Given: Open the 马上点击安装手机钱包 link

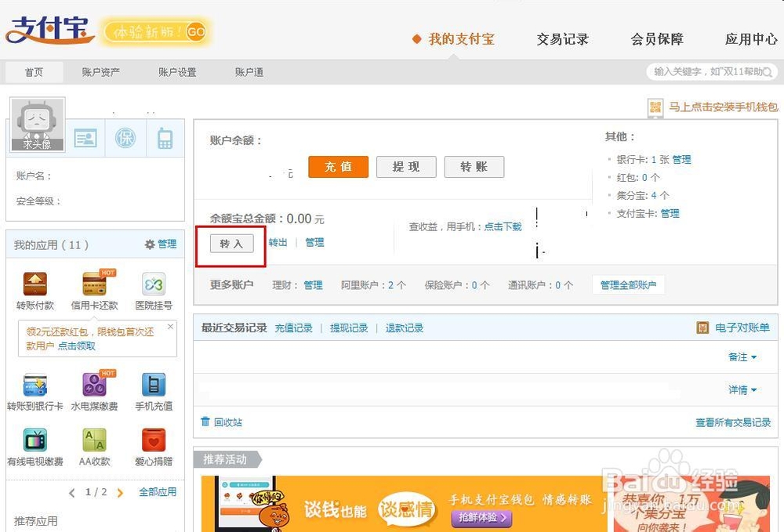Looking at the screenshot, I should click(x=724, y=107).
